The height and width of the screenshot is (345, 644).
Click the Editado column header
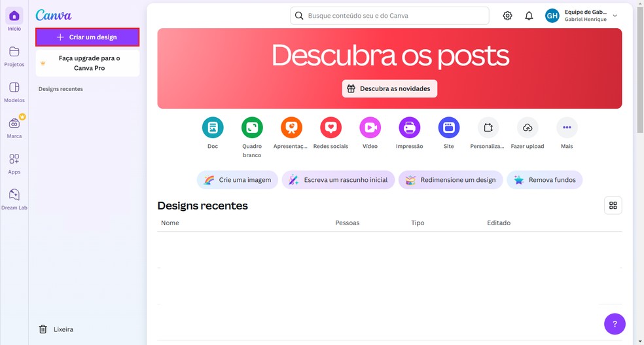point(499,223)
